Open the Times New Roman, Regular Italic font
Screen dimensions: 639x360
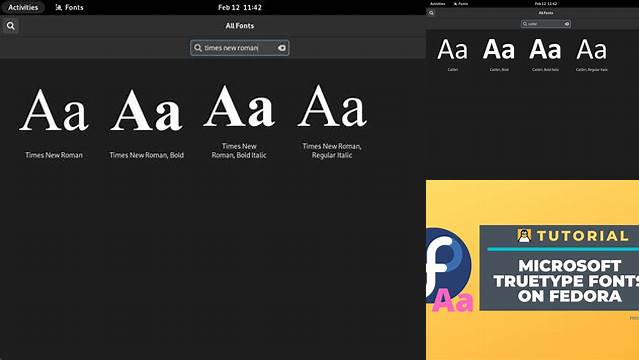click(x=332, y=122)
